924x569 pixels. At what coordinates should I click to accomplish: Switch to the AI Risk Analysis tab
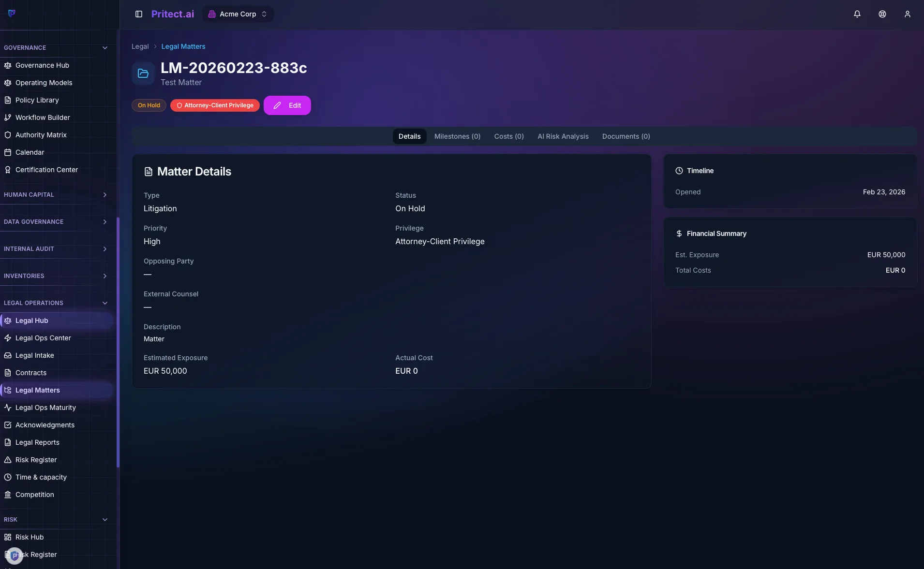tap(563, 136)
